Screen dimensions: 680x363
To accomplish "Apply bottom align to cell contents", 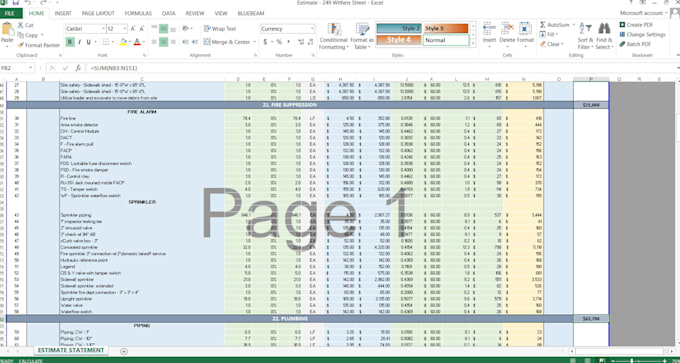I will click(x=173, y=29).
